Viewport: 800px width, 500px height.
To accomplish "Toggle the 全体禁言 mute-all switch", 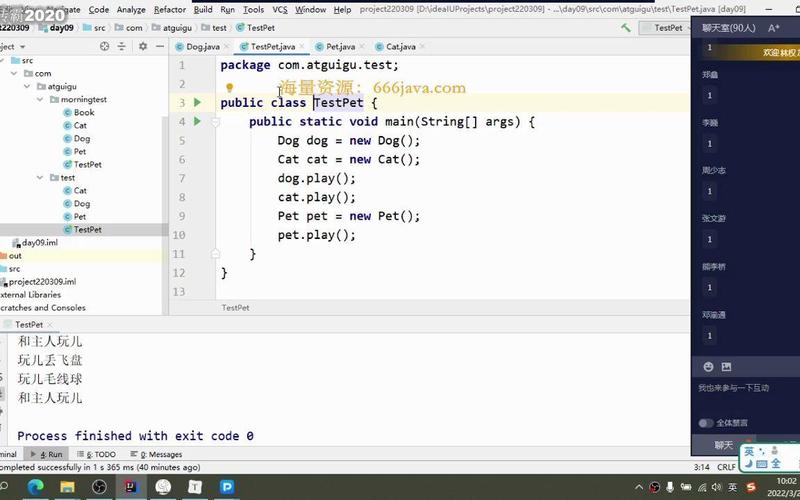I will tap(706, 423).
